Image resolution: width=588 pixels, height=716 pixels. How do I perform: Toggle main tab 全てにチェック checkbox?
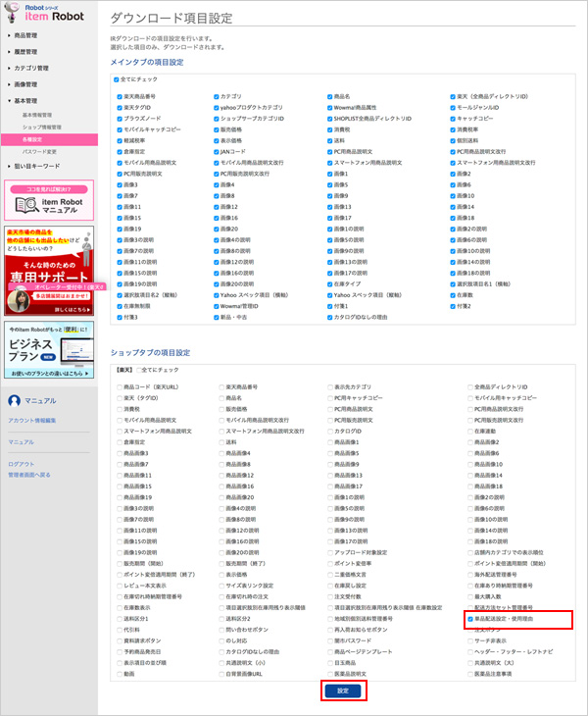[x=116, y=79]
